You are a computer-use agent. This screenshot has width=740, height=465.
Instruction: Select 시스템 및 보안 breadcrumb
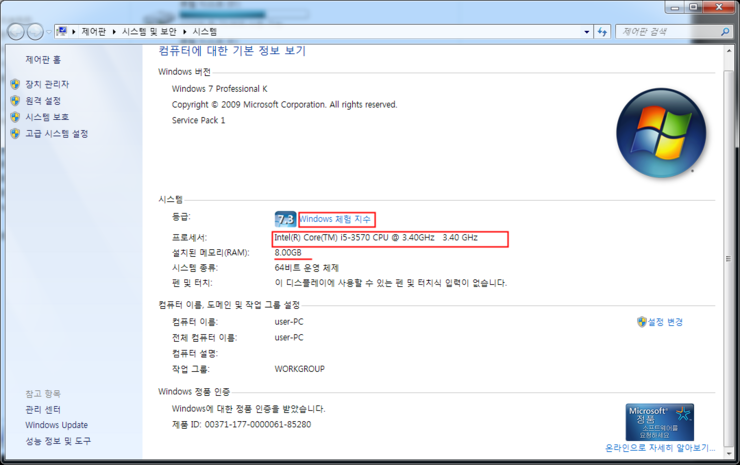[149, 32]
